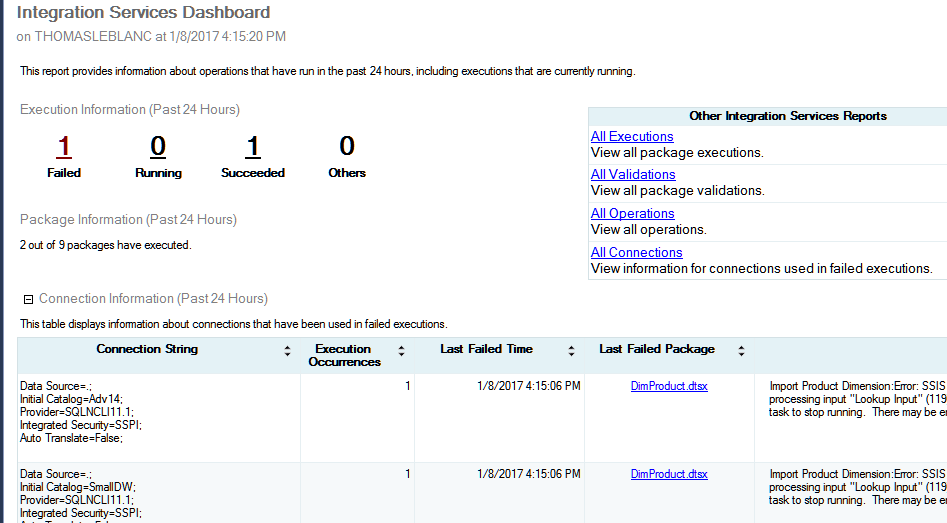This screenshot has width=947, height=523.
Task: Click the first row's last failed time
Action: (x=528, y=386)
